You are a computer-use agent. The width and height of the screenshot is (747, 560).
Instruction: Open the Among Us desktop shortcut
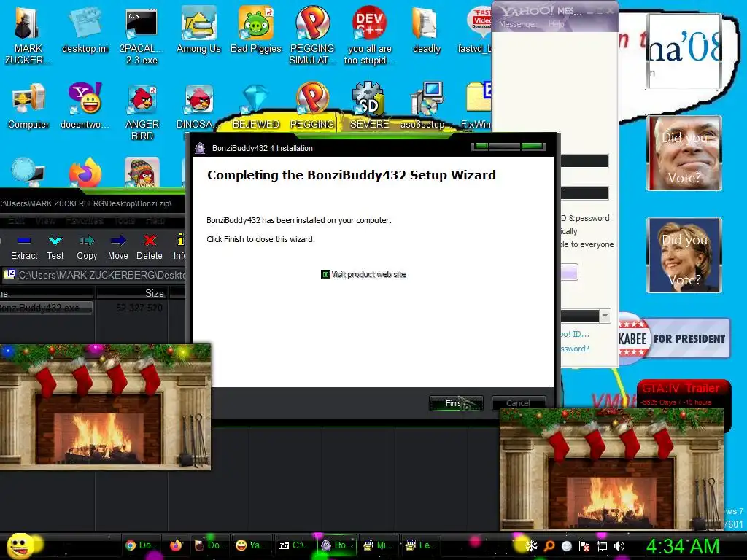pyautogui.click(x=198, y=29)
